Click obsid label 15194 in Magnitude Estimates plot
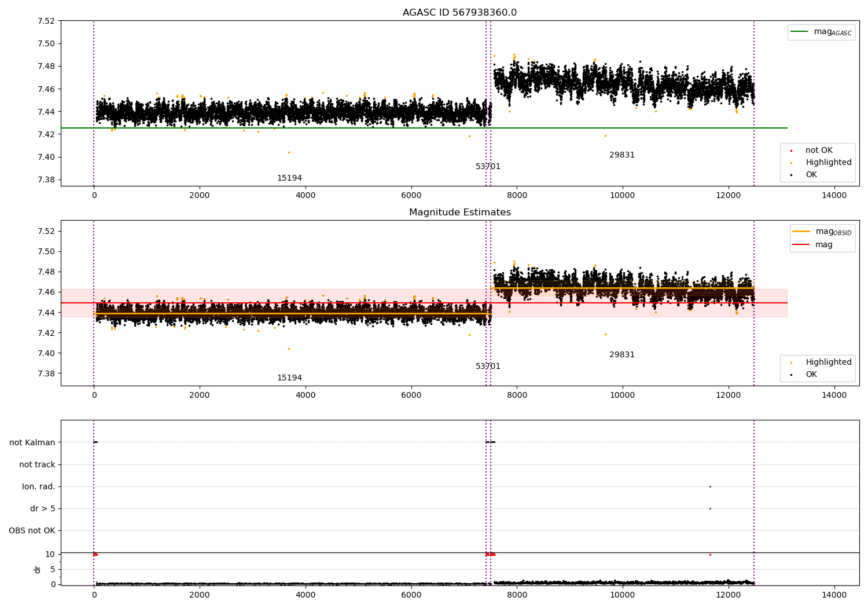The width and height of the screenshot is (868, 608). pyautogui.click(x=289, y=378)
